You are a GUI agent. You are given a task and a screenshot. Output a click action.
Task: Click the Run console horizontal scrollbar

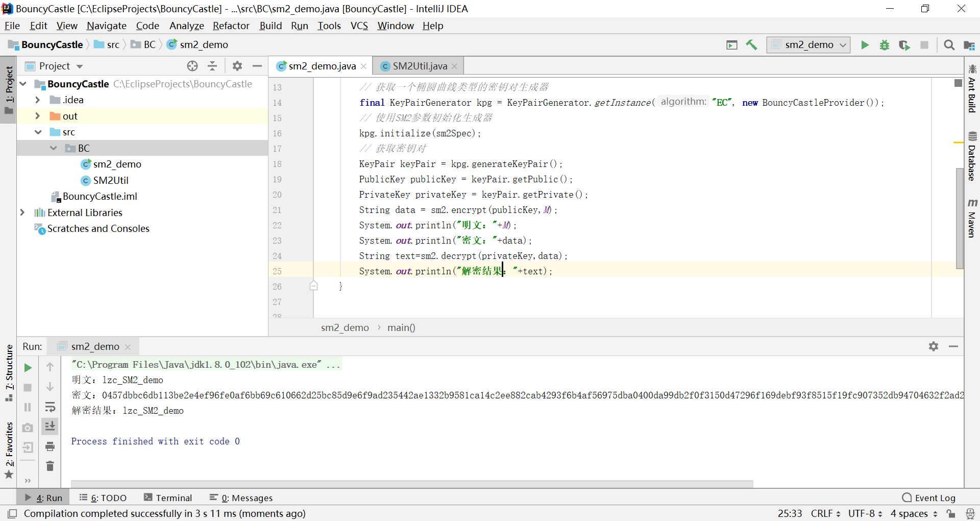[412, 483]
